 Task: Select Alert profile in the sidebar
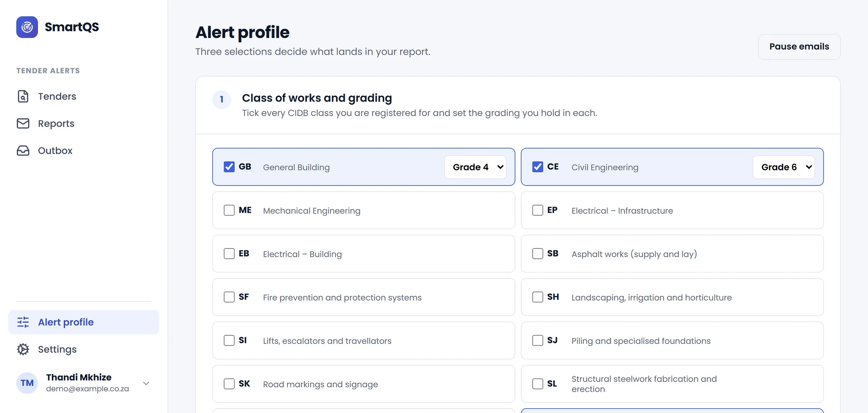(x=84, y=322)
